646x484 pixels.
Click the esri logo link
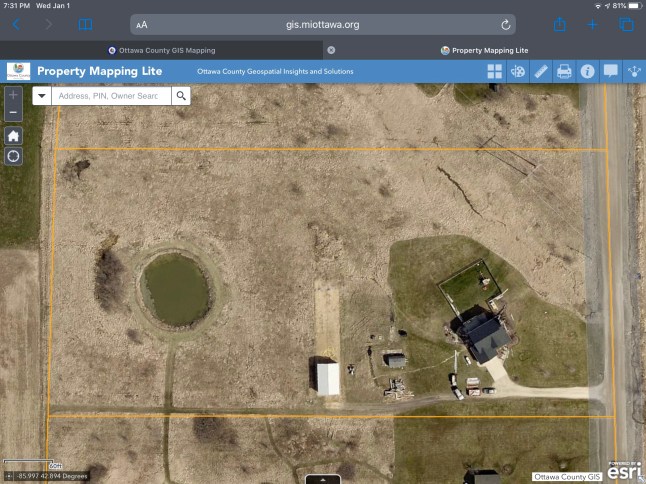click(x=625, y=471)
